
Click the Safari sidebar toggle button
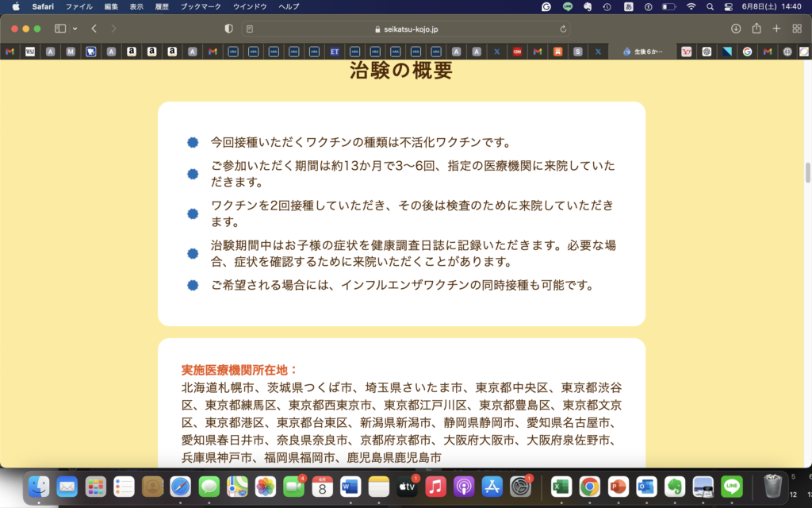pos(60,29)
